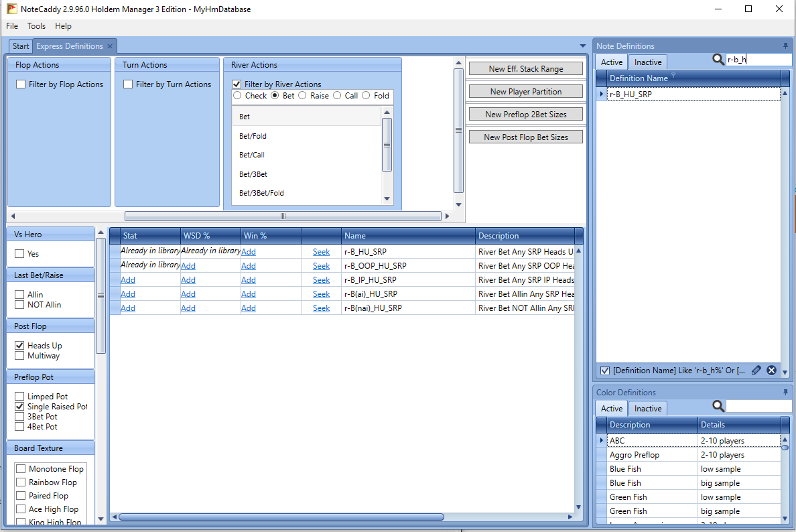Check the 3Bet Pot checkbox

point(20,416)
